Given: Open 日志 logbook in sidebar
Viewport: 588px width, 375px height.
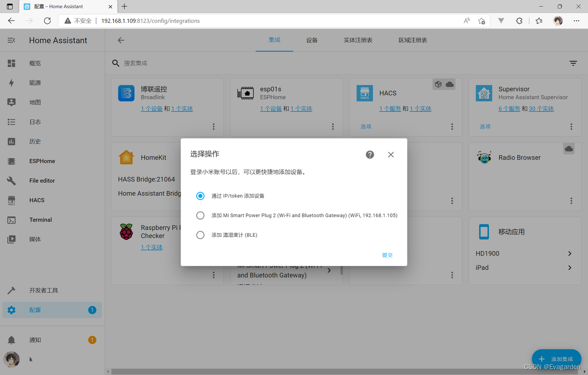Looking at the screenshot, I should (x=52, y=122).
